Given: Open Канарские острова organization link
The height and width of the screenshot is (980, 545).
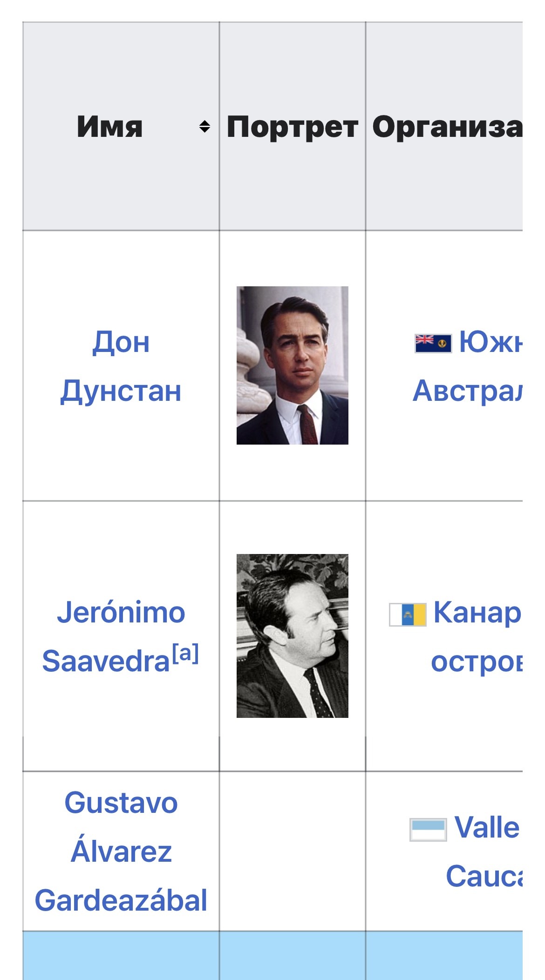Looking at the screenshot, I should pos(477,636).
